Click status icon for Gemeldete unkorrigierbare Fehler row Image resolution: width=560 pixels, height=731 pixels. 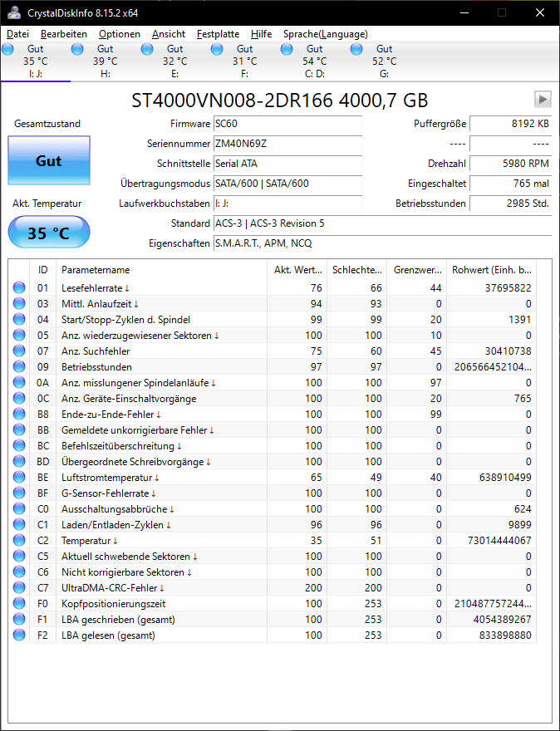tap(19, 430)
